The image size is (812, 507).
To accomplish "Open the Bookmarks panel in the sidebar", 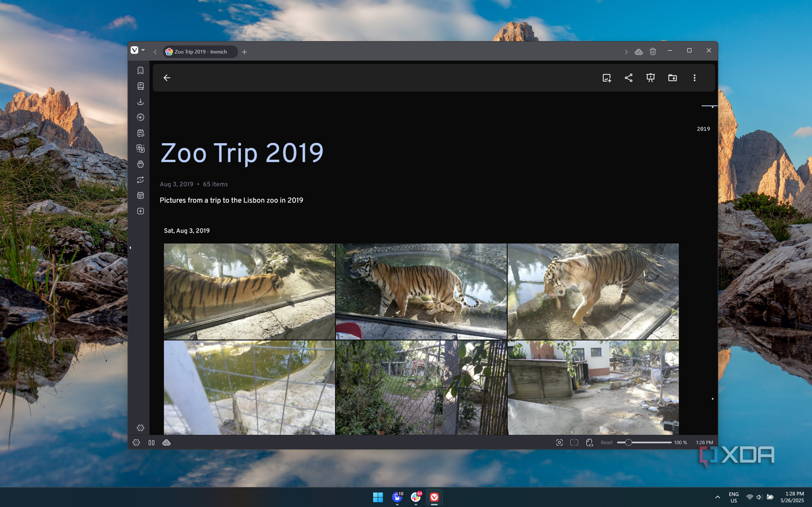I will tap(140, 70).
